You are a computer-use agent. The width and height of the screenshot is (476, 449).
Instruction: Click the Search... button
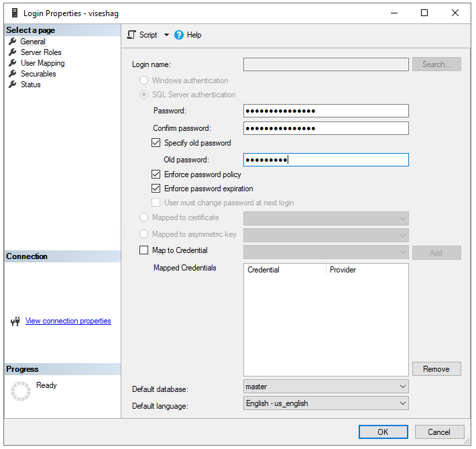tap(436, 64)
